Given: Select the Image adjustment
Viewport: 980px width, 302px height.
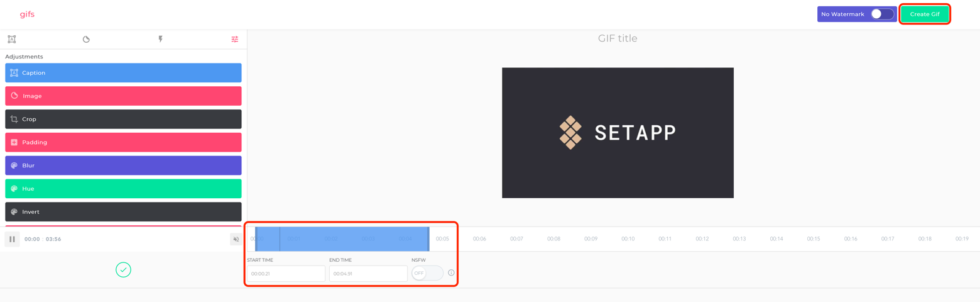Looking at the screenshot, I should [x=123, y=96].
